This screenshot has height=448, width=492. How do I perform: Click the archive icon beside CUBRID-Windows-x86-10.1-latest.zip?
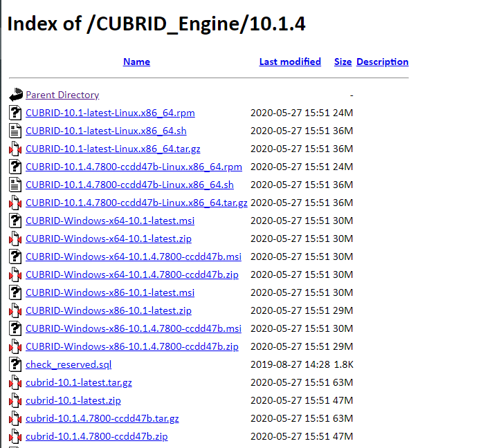[15, 310]
